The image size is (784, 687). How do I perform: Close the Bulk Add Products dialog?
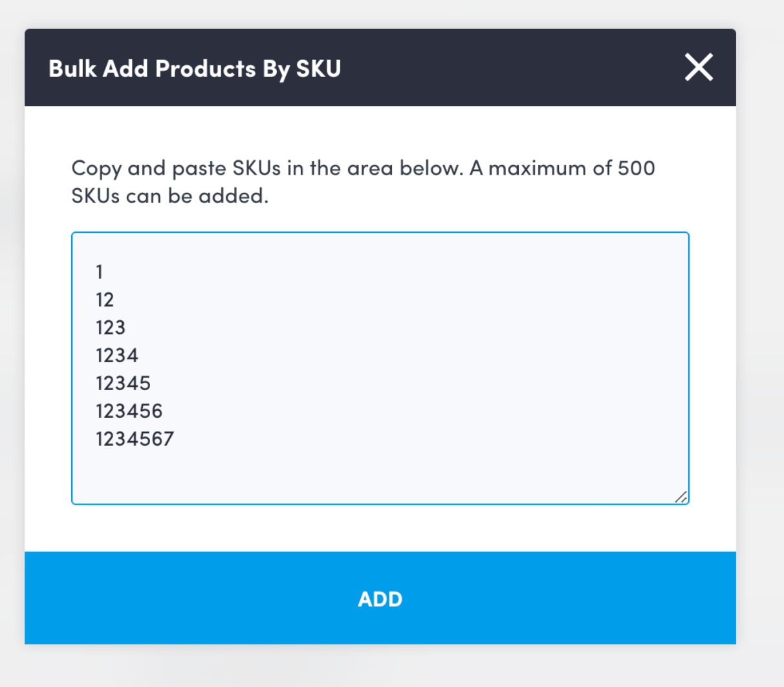coord(699,67)
